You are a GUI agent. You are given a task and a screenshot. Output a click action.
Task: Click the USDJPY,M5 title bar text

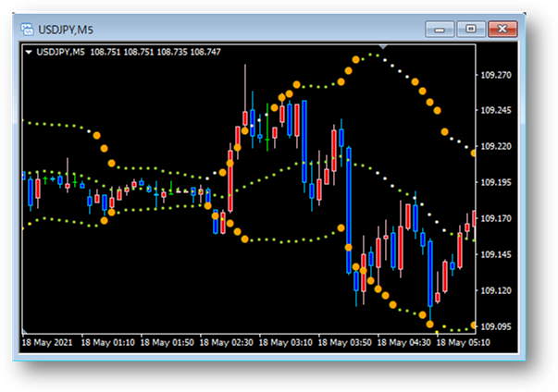click(66, 30)
